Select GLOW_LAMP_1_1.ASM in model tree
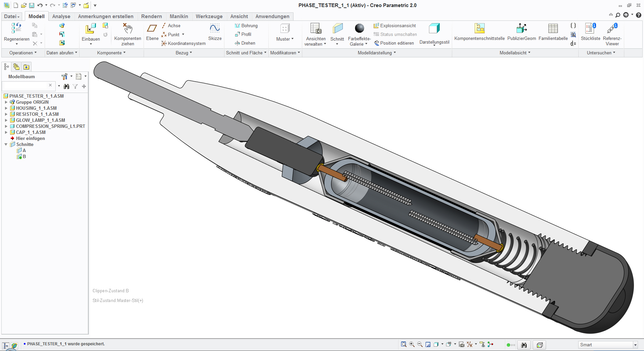 point(40,120)
